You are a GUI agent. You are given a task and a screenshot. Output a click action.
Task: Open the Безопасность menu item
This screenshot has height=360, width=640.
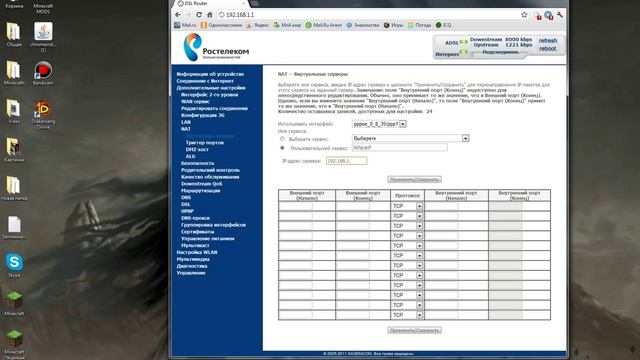(x=197, y=163)
